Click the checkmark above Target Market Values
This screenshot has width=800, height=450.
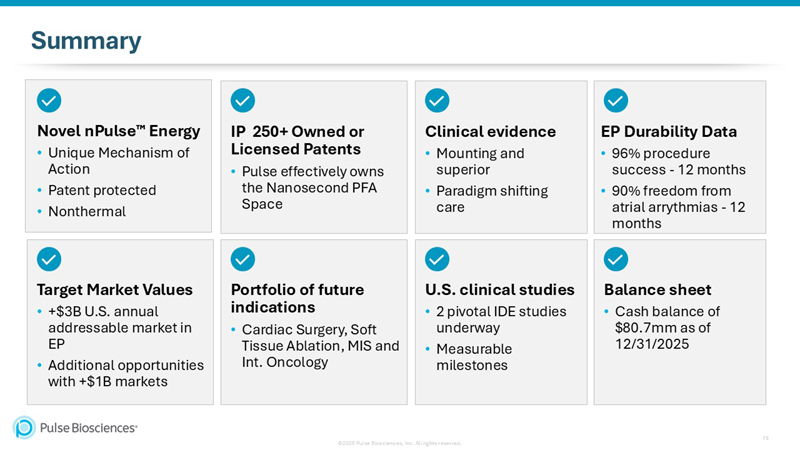tap(49, 259)
